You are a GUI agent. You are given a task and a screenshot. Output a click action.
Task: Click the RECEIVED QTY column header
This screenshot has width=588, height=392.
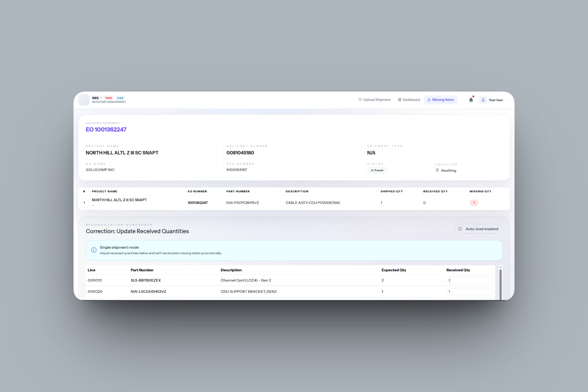435,191
